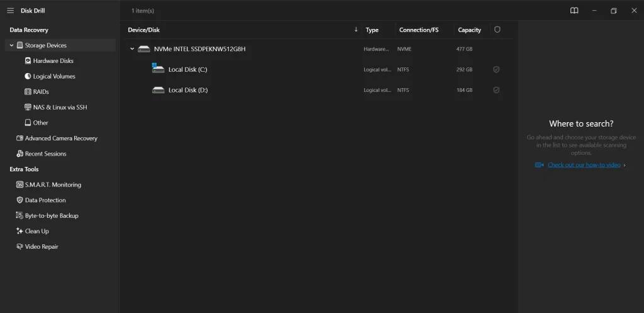Click the 184 GB capacity value
Image resolution: width=644 pixels, height=313 pixels.
point(464,90)
